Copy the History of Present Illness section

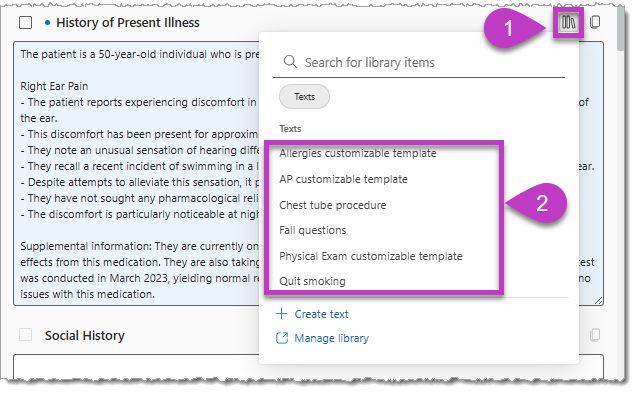[x=595, y=22]
